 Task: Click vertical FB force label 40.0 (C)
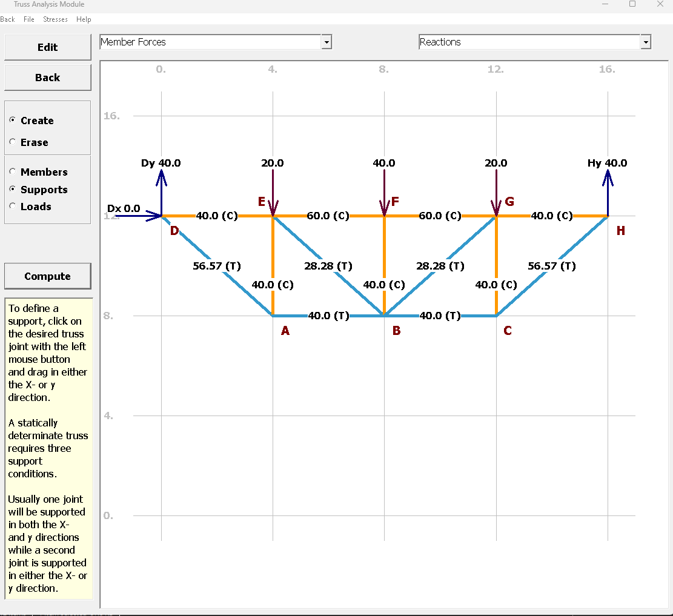pos(384,285)
